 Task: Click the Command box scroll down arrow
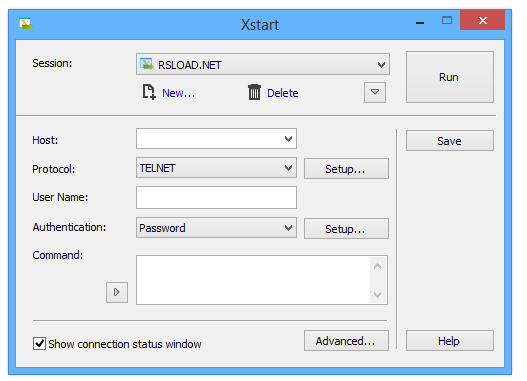tap(377, 295)
